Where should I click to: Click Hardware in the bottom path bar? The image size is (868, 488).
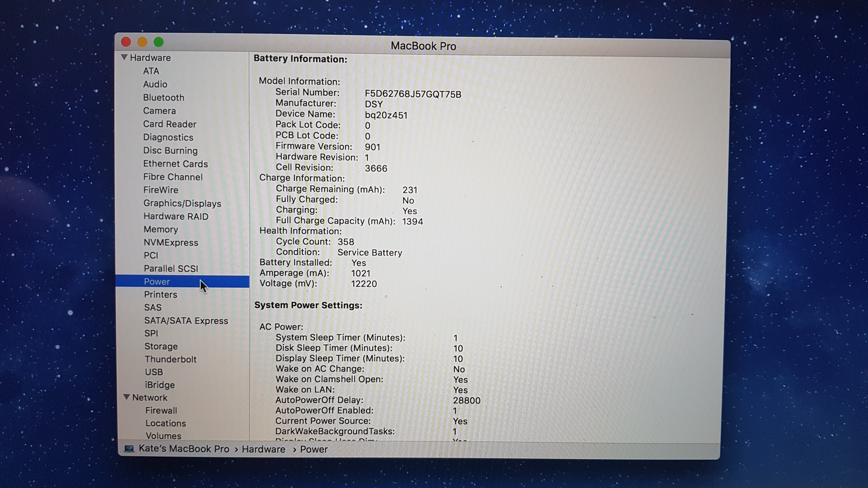(x=263, y=449)
